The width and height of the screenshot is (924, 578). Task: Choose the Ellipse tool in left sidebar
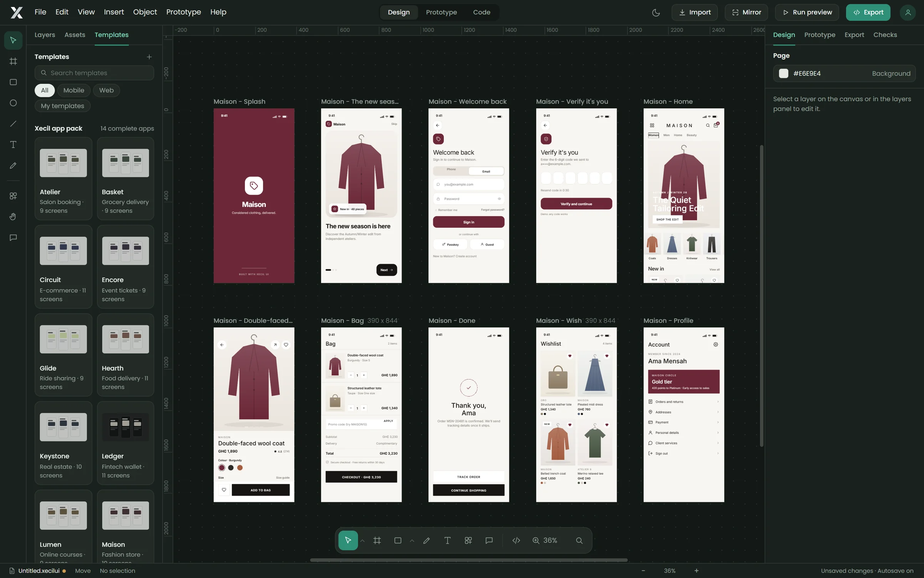(13, 103)
